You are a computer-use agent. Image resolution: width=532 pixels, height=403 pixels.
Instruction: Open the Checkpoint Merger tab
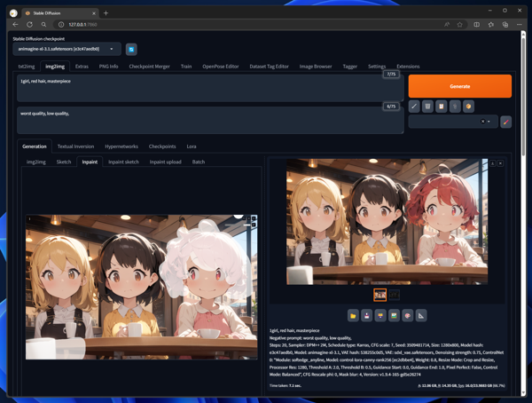[x=149, y=67]
